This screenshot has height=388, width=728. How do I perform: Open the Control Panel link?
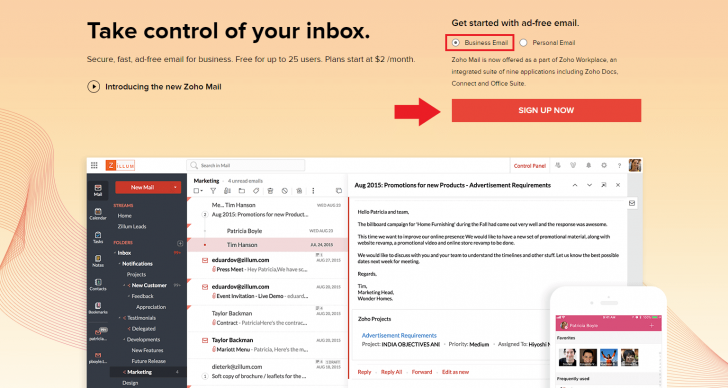point(530,166)
